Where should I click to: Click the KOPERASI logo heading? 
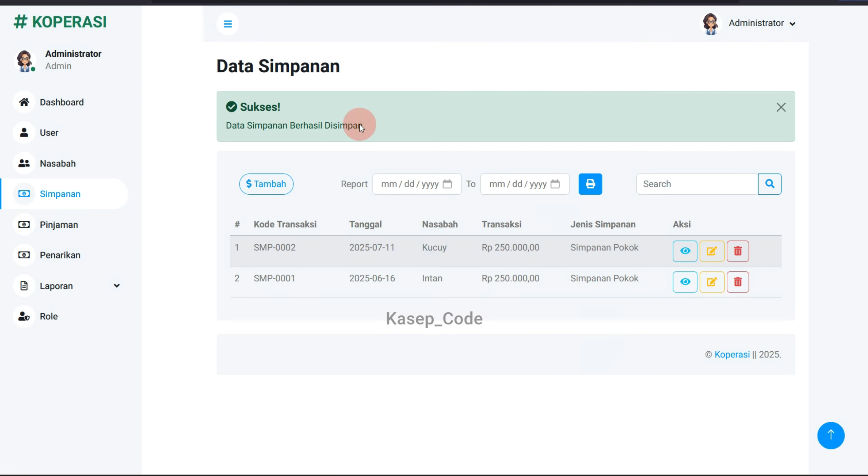click(x=60, y=22)
